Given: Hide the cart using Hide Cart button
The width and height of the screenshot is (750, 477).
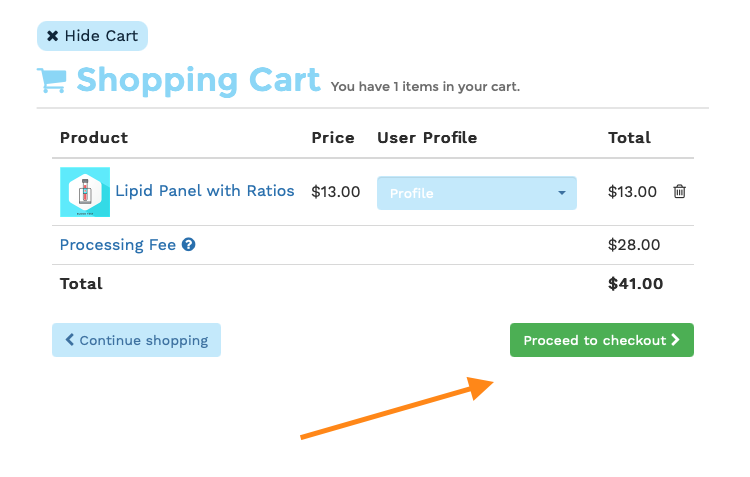Looking at the screenshot, I should [x=92, y=36].
